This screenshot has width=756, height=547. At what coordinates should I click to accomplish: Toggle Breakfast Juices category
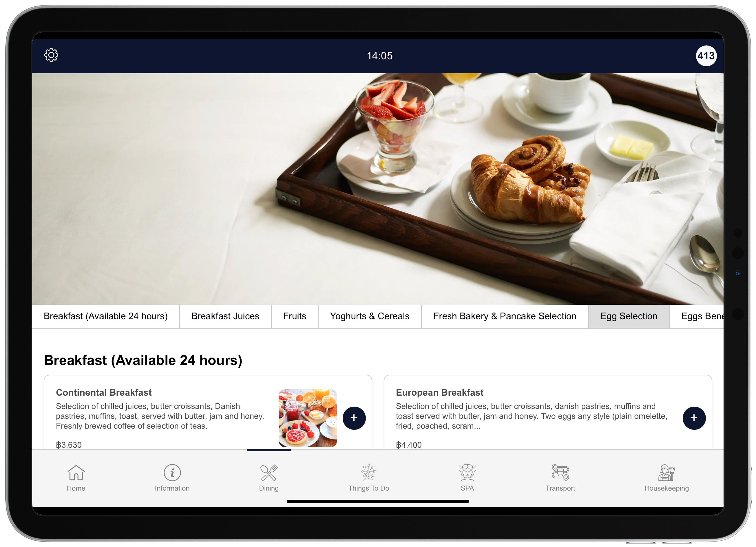tap(225, 316)
